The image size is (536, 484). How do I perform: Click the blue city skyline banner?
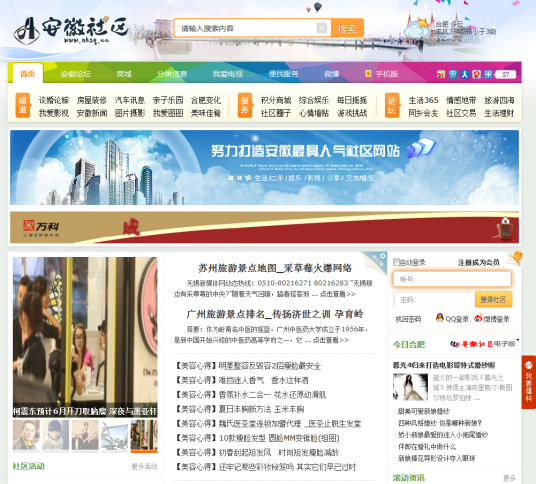click(264, 167)
